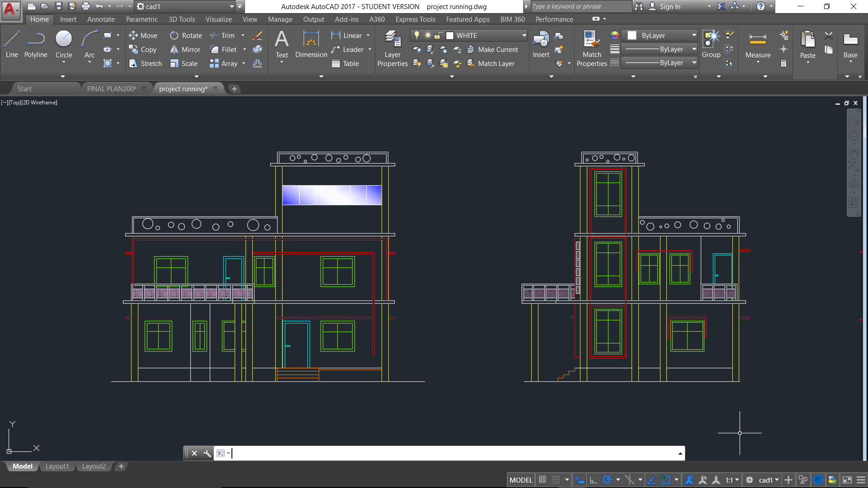The height and width of the screenshot is (488, 868).
Task: Open the Express Tools ribbon tab
Action: click(x=415, y=19)
